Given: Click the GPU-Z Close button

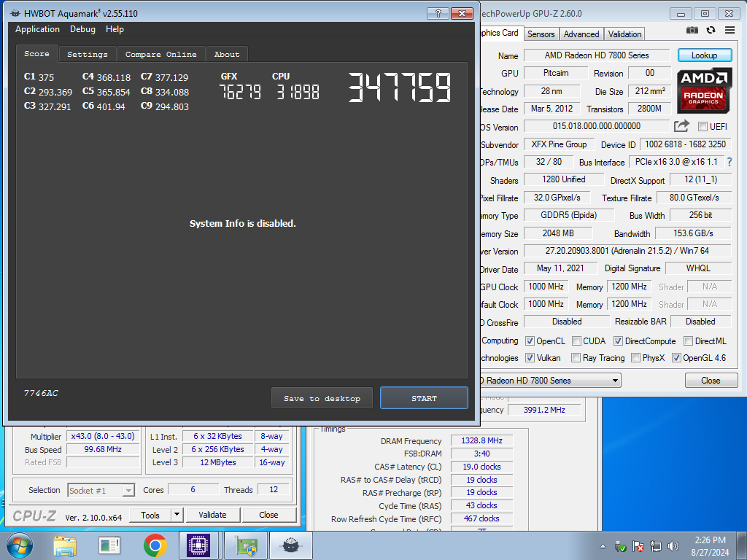Looking at the screenshot, I should tap(711, 381).
